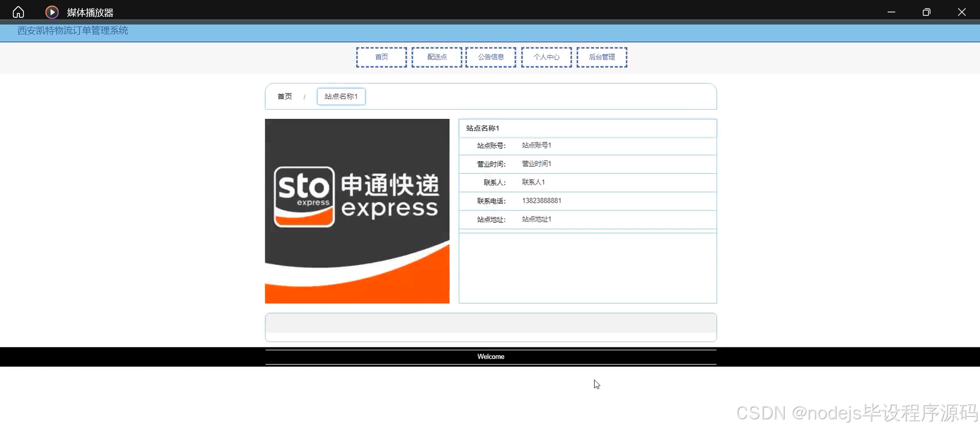This screenshot has height=429, width=980.
Task: Open the 配送点 navigation menu item
Action: pyautogui.click(x=437, y=57)
